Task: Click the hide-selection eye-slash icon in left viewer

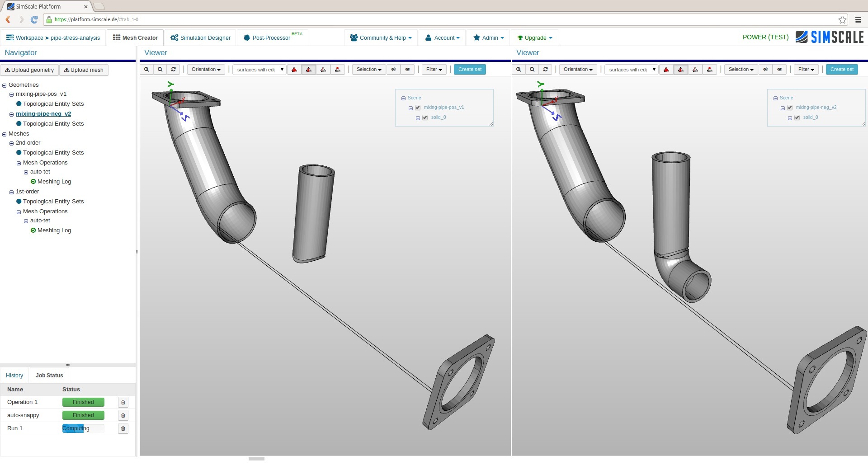Action: pyautogui.click(x=393, y=69)
